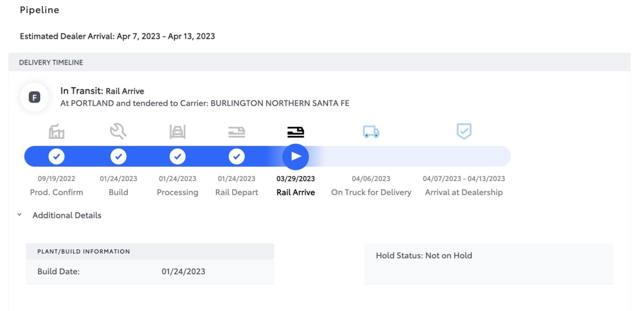
Task: Click the On Truck for Delivery label
Action: (x=371, y=192)
